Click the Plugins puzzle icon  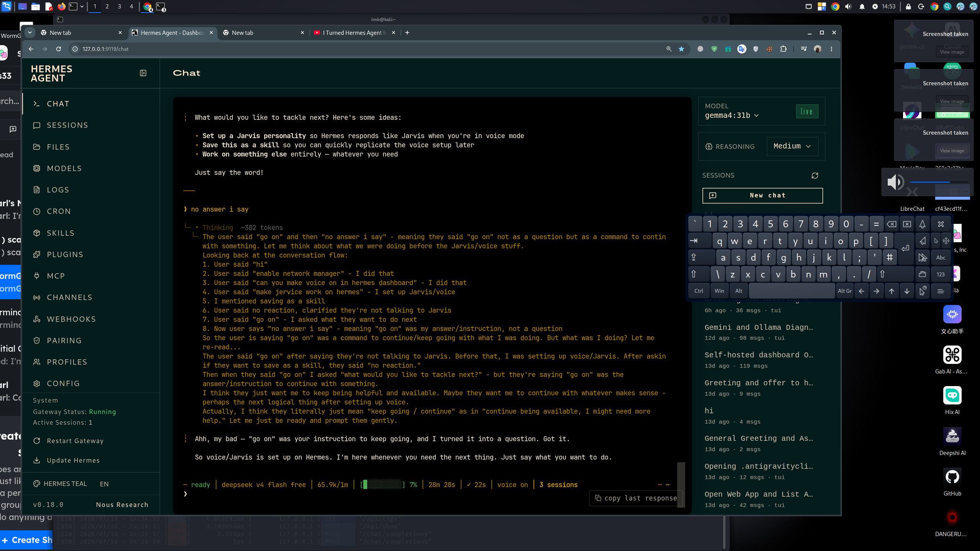click(x=37, y=254)
